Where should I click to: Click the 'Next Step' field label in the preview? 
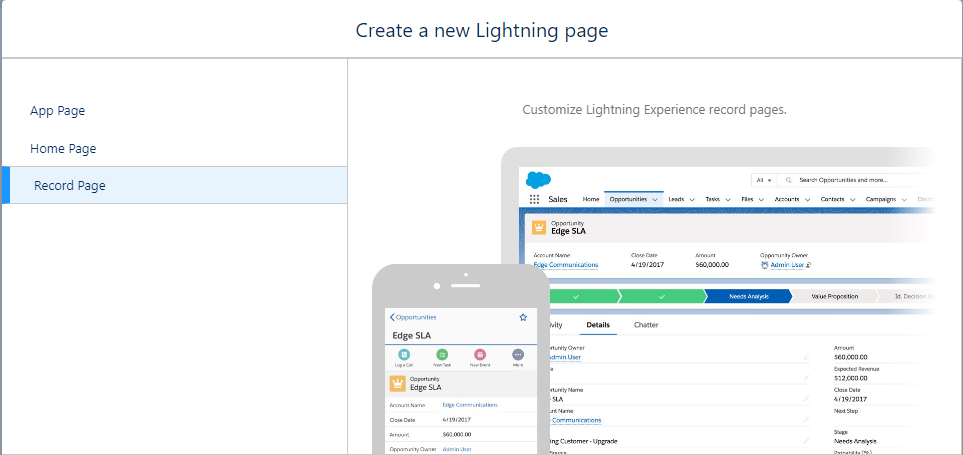coord(846,411)
